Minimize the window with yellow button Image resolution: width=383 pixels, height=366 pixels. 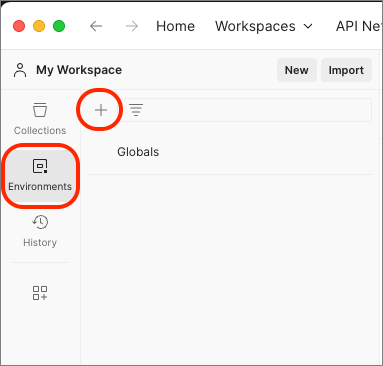coord(39,26)
